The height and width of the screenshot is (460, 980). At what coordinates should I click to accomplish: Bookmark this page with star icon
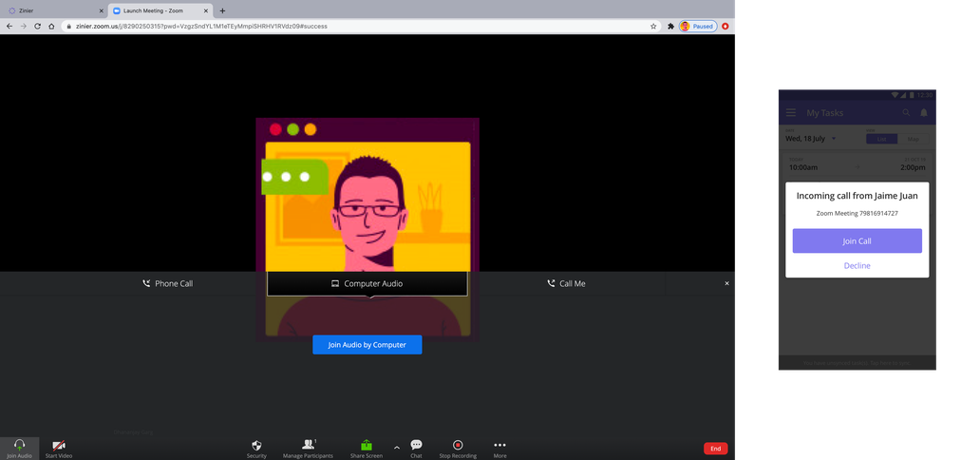(x=653, y=27)
